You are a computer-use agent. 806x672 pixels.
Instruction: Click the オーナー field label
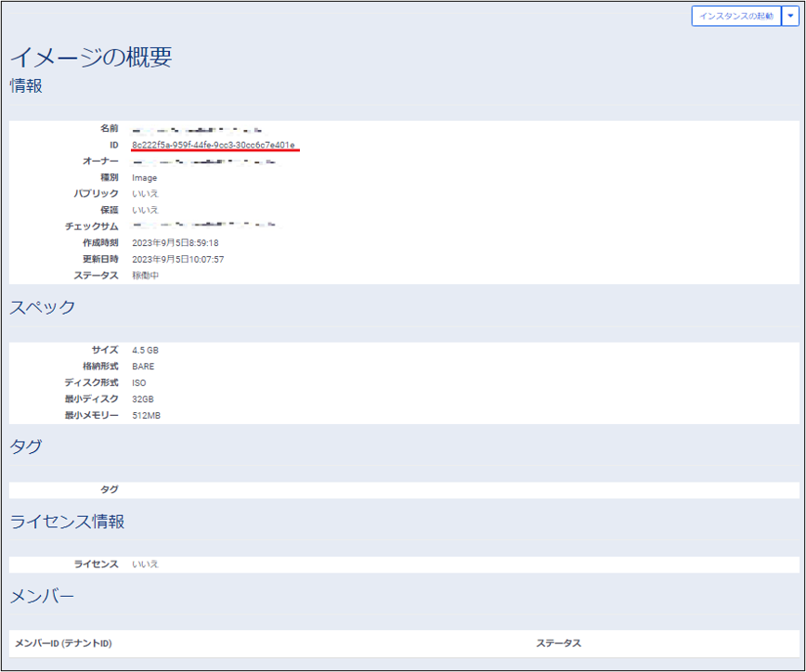pyautogui.click(x=100, y=162)
